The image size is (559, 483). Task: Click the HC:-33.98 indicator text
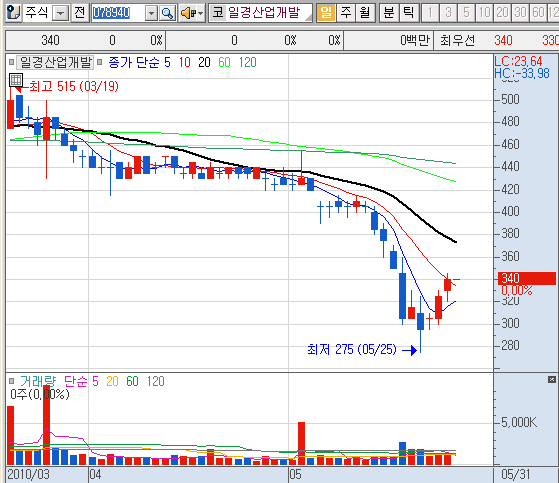[x=522, y=73]
